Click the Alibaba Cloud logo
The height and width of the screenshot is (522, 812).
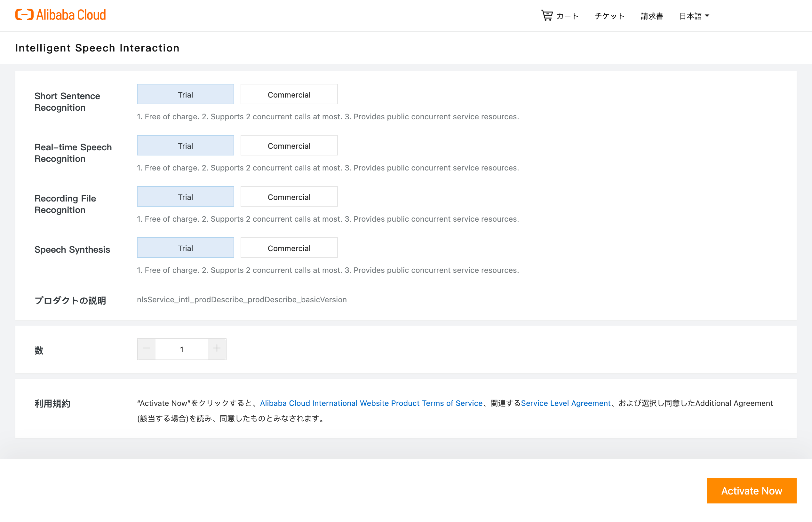pos(60,15)
